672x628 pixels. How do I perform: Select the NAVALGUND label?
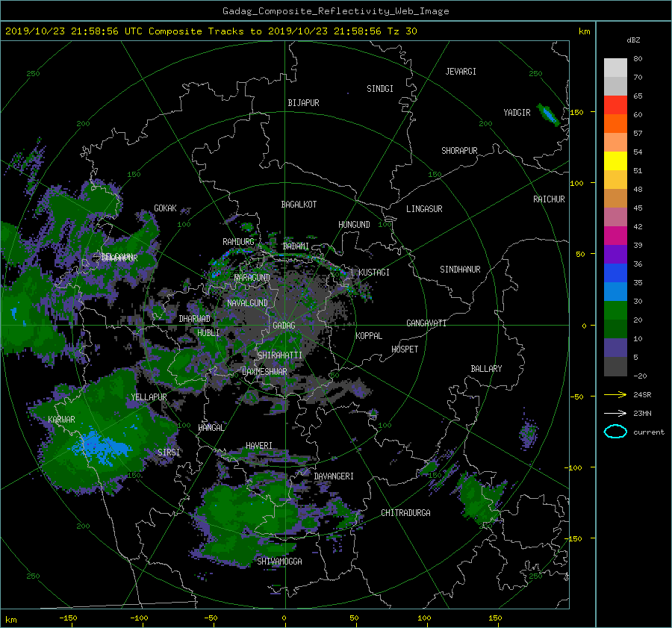(247, 303)
